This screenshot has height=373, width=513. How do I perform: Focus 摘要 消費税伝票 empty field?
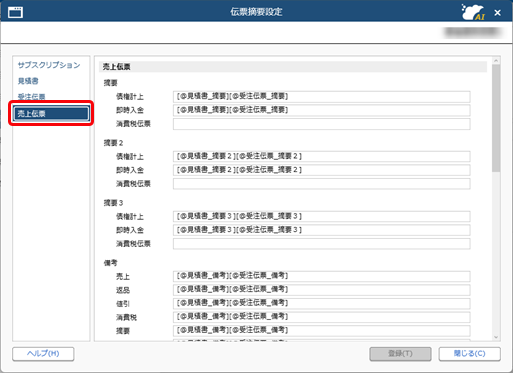click(322, 124)
